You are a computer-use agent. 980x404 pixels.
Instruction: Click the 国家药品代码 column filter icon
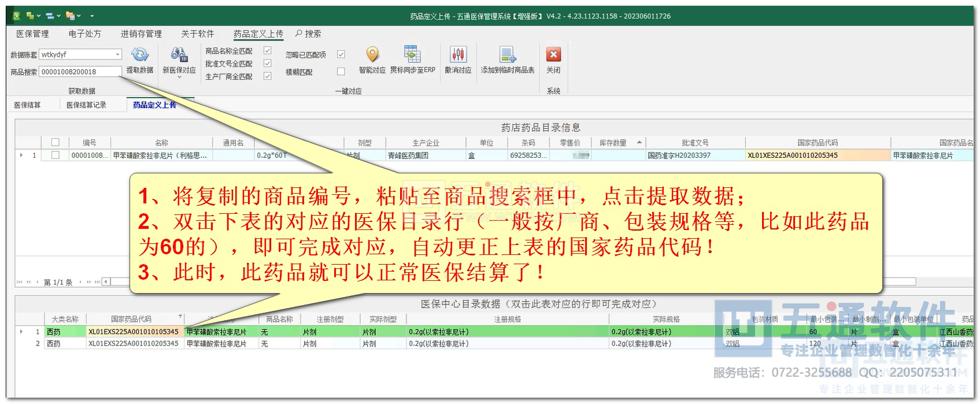(180, 317)
